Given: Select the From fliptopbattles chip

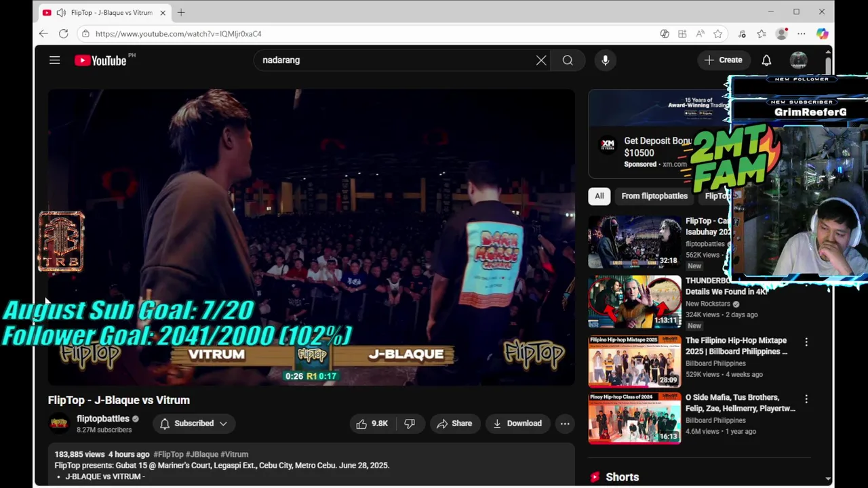Looking at the screenshot, I should pyautogui.click(x=654, y=196).
